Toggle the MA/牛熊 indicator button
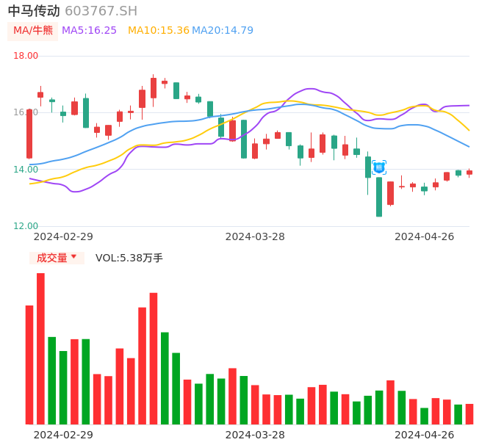This screenshot has height=445, width=504. [x=33, y=31]
